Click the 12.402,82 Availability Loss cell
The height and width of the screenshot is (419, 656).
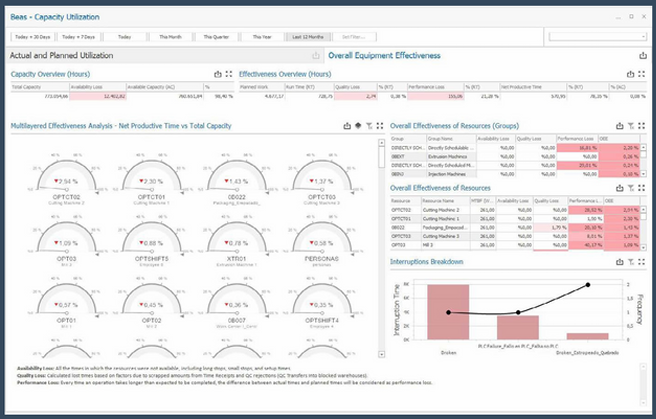98,96
